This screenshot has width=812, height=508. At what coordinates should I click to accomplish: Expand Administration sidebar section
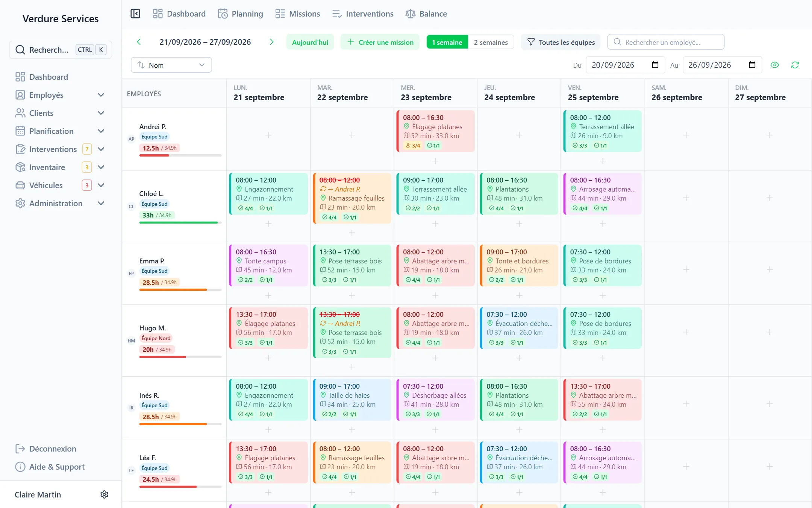click(101, 203)
